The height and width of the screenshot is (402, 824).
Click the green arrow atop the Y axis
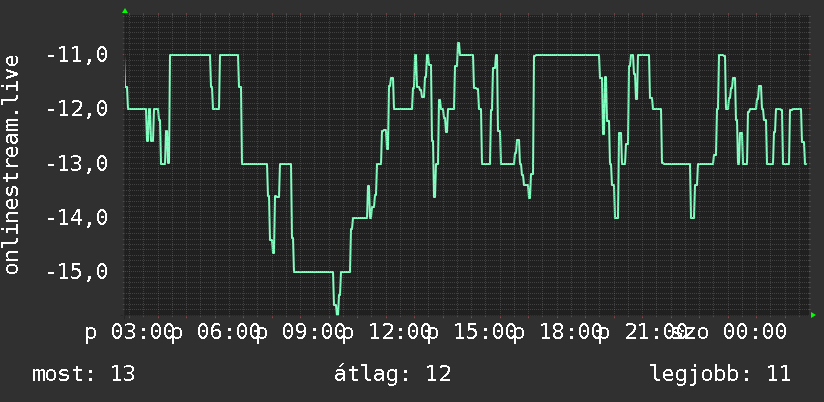(125, 11)
